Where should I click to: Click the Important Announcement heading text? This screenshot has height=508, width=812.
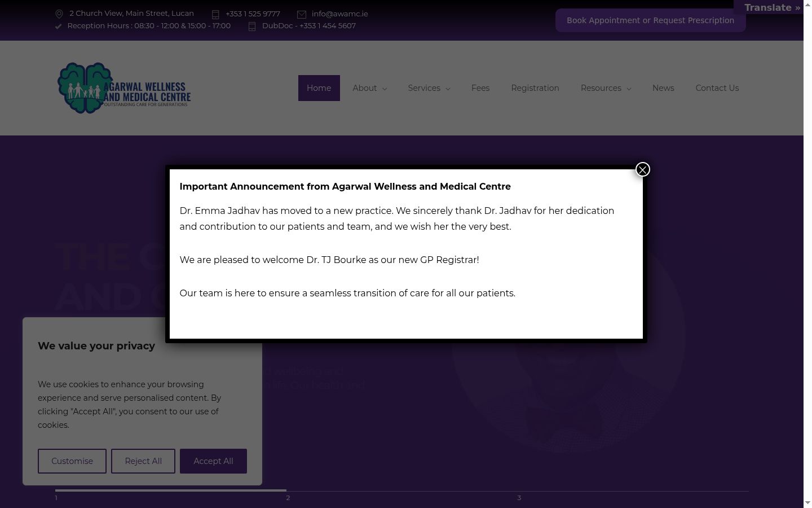coord(345,186)
